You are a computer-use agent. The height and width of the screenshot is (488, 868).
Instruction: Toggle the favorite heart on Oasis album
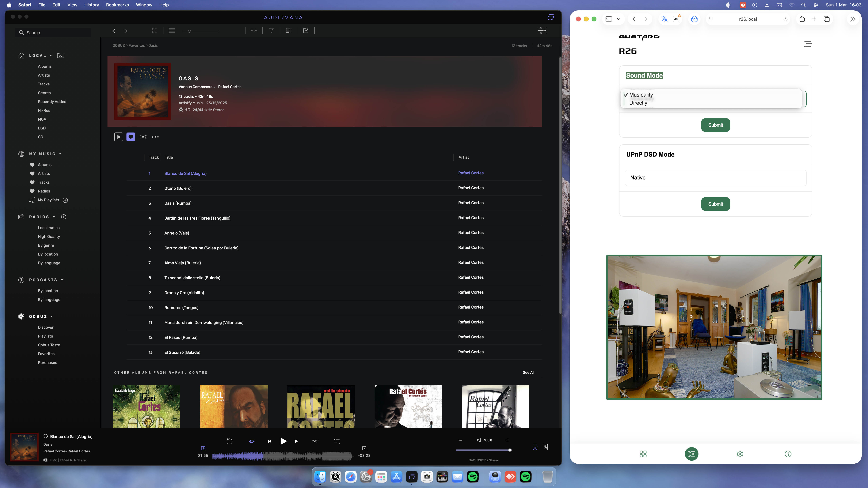131,137
